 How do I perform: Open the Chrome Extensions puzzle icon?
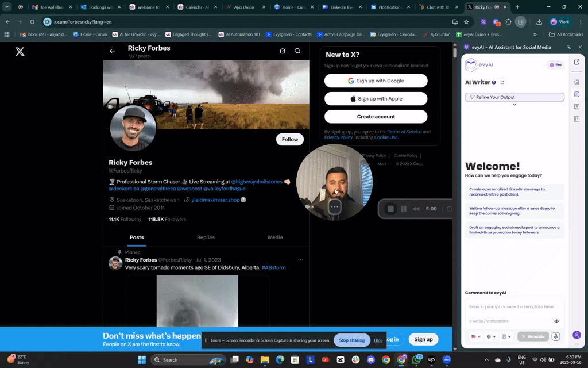[508, 22]
